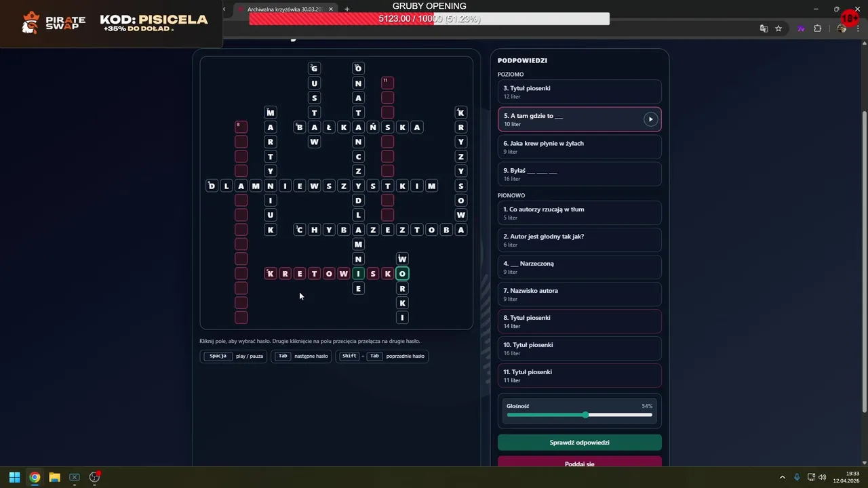This screenshot has width=868, height=488.
Task: Open the taskbar clock showing 19:33
Action: coord(847,477)
